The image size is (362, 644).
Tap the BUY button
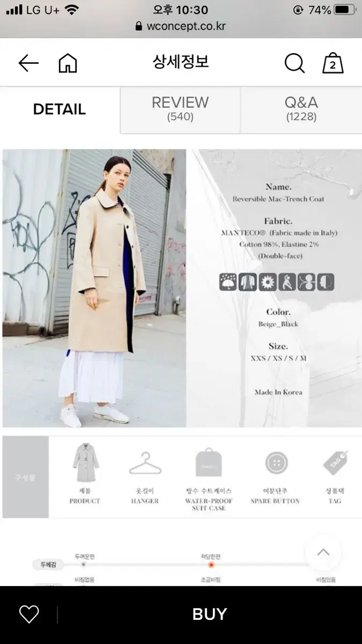(210, 614)
